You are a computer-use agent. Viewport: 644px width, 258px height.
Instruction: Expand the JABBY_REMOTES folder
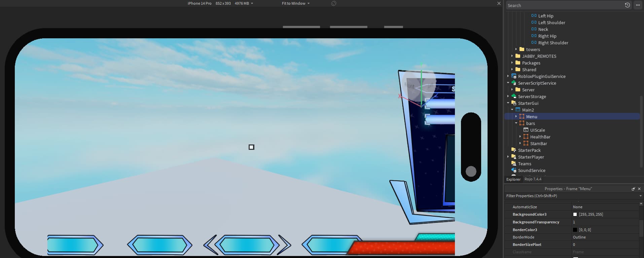click(512, 56)
